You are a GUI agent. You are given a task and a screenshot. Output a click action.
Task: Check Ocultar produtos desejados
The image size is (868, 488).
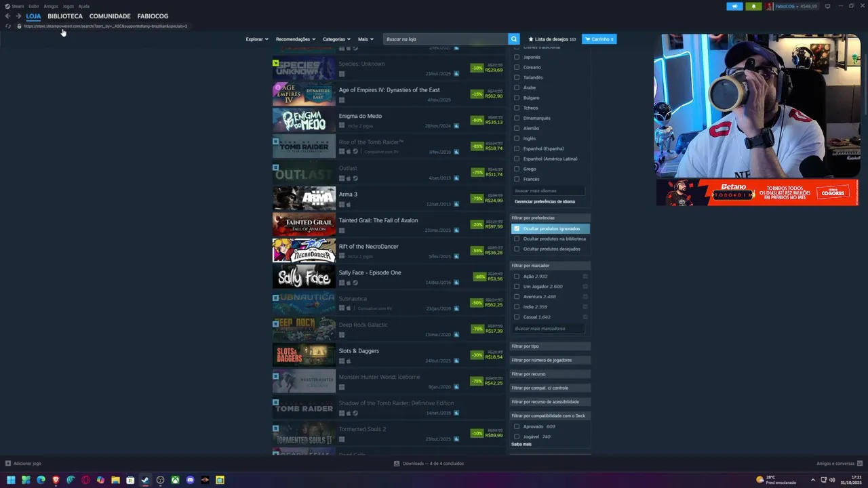click(517, 249)
